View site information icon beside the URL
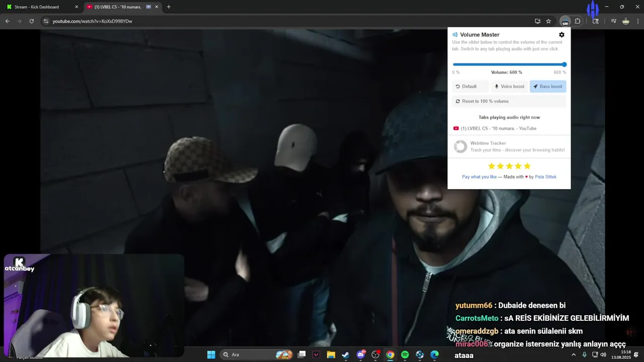The width and height of the screenshot is (644, 362). (46, 21)
